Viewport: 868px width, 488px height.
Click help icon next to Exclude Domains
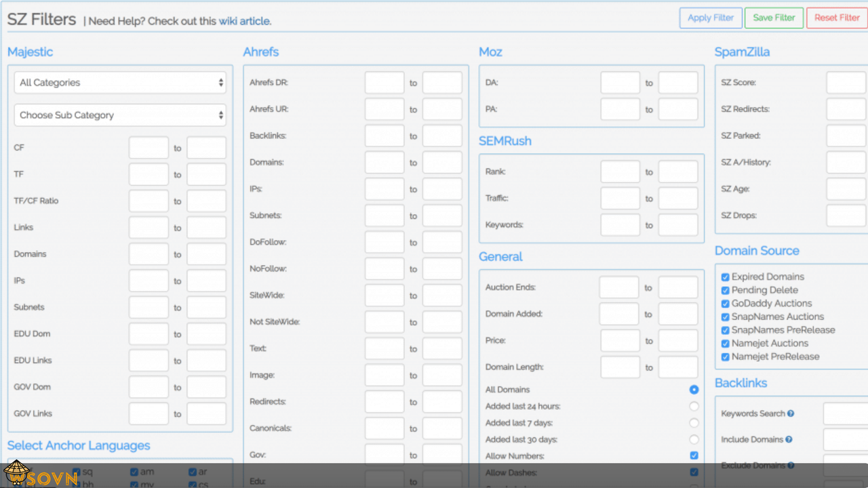(x=791, y=466)
